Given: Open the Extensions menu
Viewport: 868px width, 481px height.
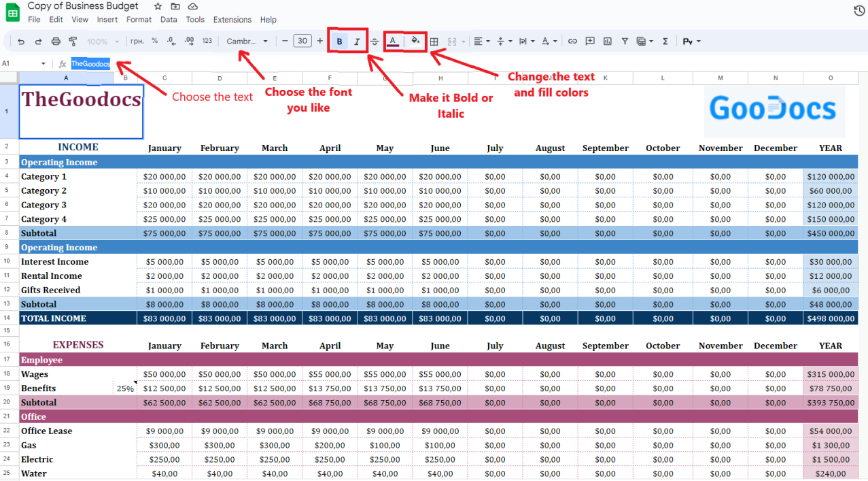Looking at the screenshot, I should 232,20.
